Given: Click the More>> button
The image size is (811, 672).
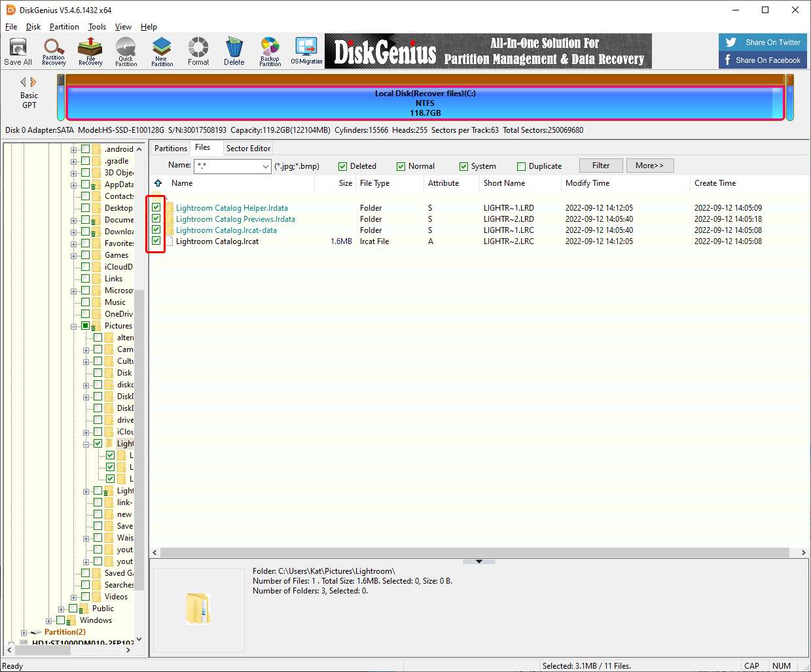Looking at the screenshot, I should pyautogui.click(x=649, y=166).
